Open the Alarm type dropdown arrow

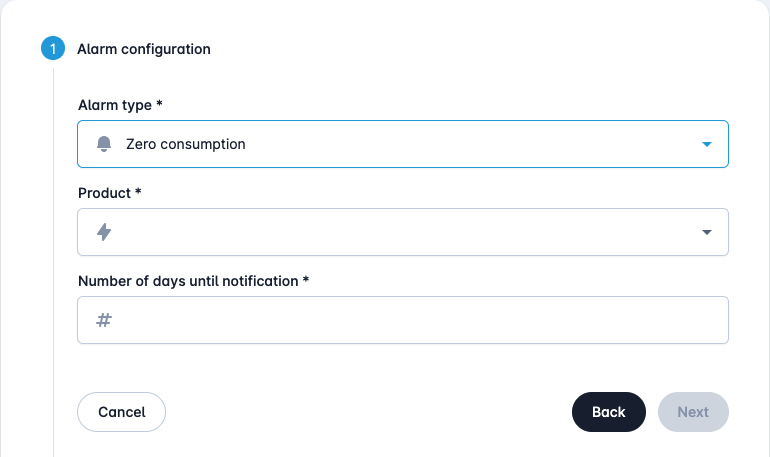pos(707,144)
